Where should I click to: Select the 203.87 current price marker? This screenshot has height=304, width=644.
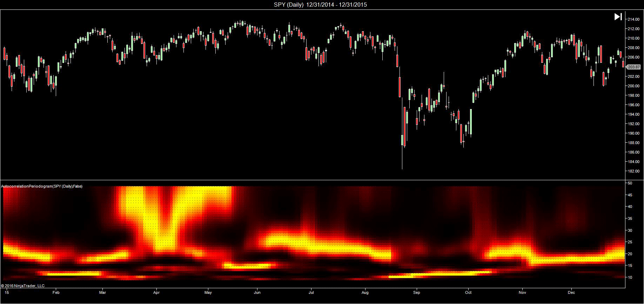pyautogui.click(x=633, y=67)
